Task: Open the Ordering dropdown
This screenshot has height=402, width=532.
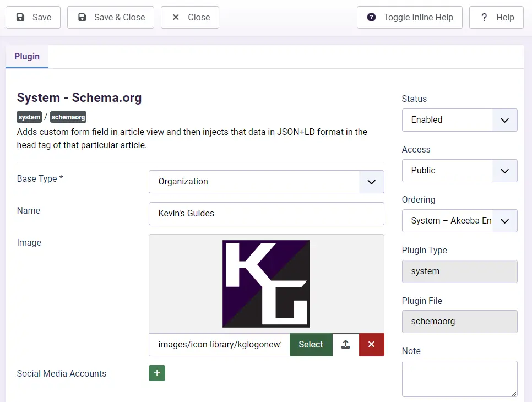Action: pyautogui.click(x=459, y=221)
